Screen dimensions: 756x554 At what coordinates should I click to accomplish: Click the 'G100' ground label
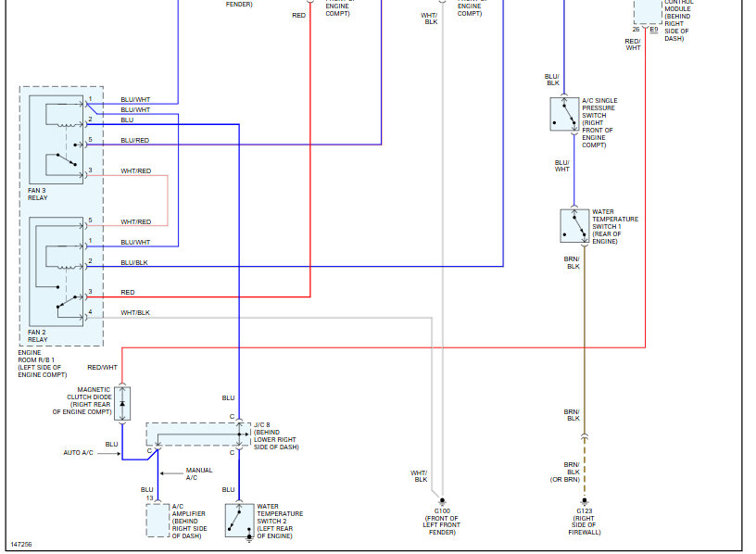pos(442,510)
